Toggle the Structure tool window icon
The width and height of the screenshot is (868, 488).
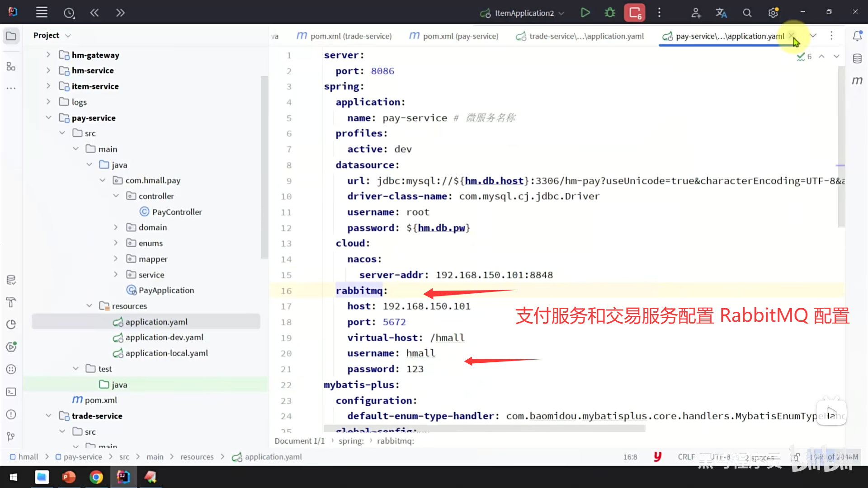click(x=11, y=67)
